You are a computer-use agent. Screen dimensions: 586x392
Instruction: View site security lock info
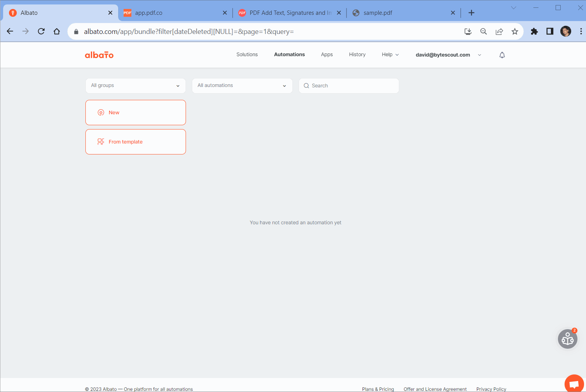point(76,32)
